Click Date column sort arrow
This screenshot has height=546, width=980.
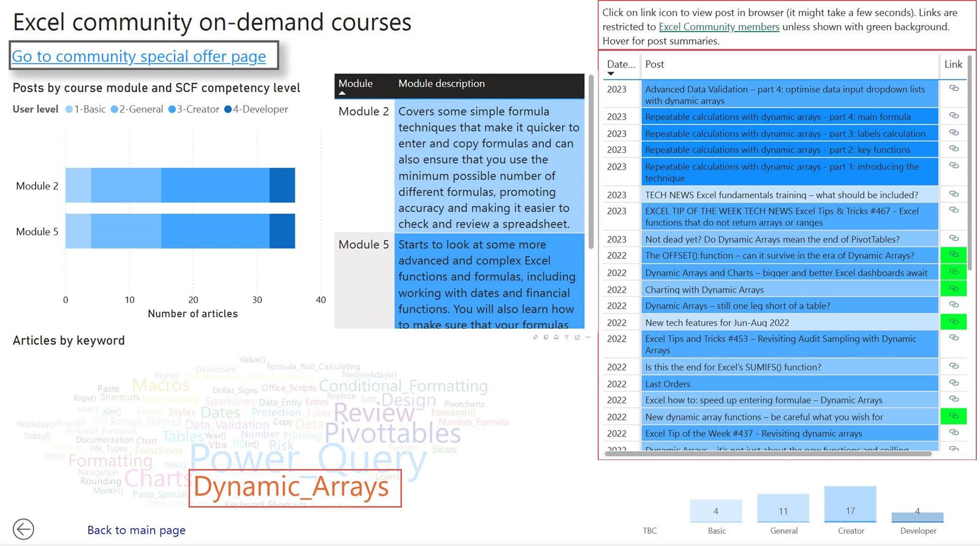611,74
